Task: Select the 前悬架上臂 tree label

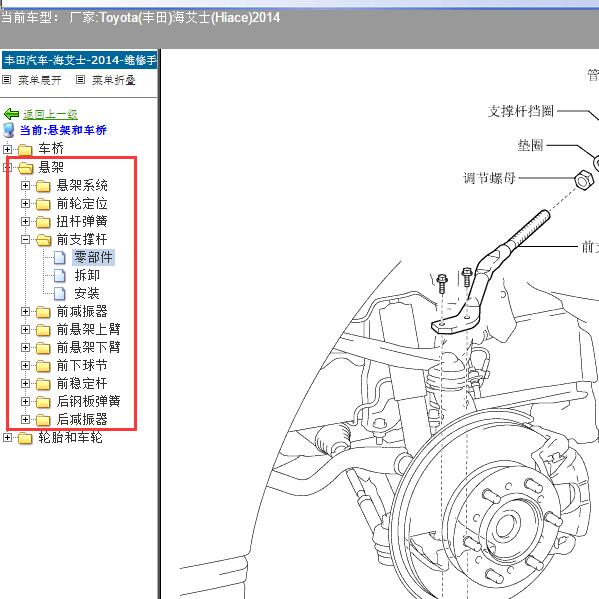Action: pyautogui.click(x=89, y=329)
